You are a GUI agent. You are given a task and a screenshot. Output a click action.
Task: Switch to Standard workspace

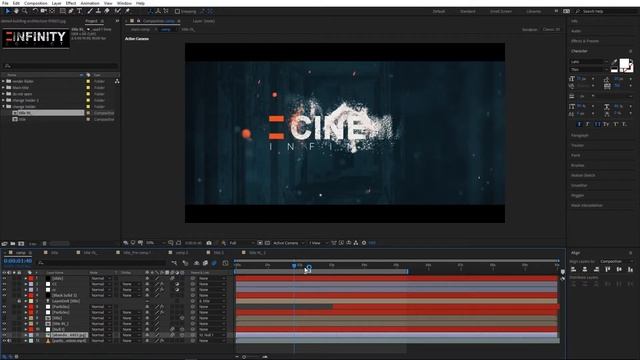[x=468, y=11]
